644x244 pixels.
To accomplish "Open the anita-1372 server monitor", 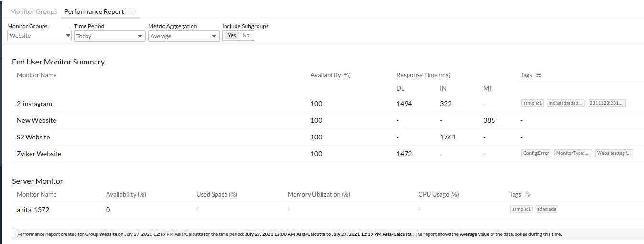I will (33, 210).
